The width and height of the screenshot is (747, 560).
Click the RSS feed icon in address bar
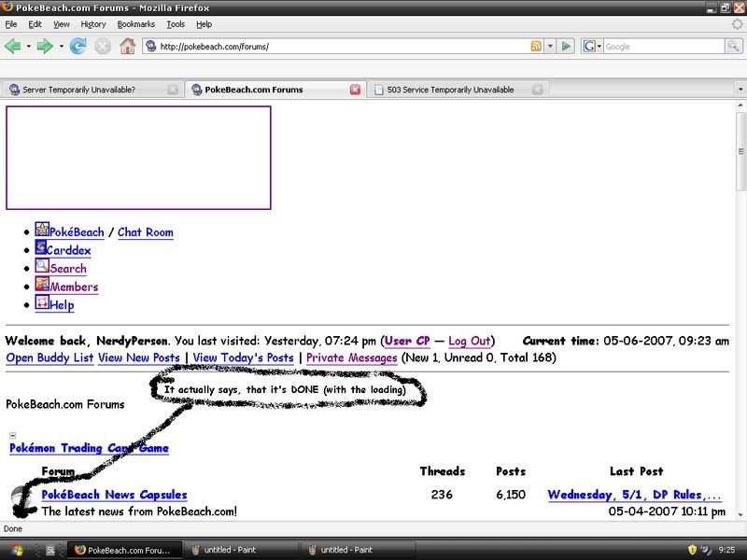tap(536, 46)
